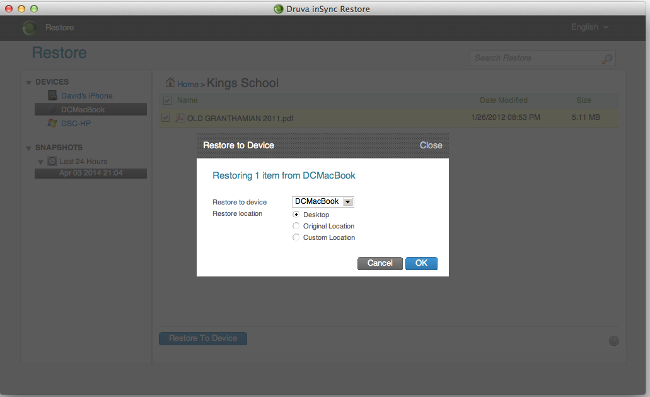Click the Search Restore input field
The width and height of the screenshot is (650, 397).
coord(537,58)
